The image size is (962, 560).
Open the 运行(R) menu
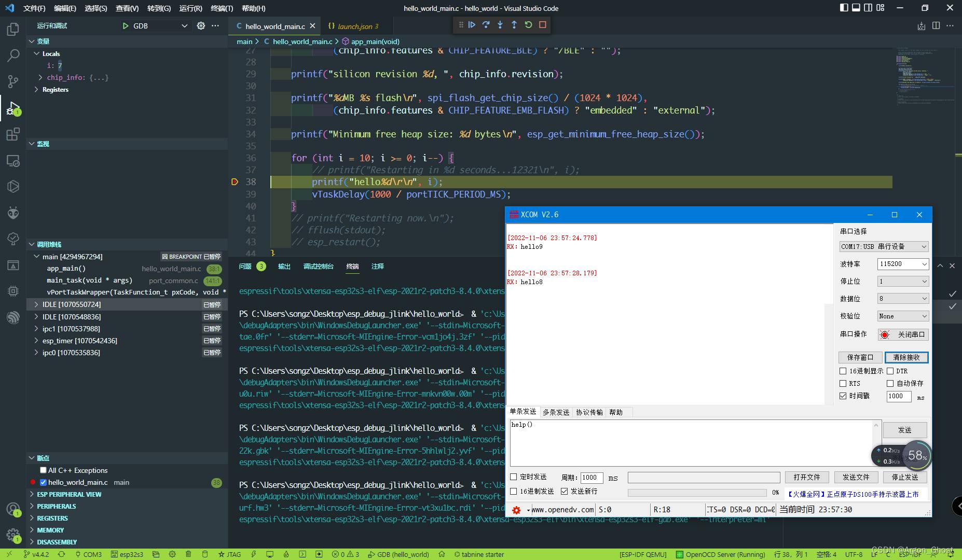[x=190, y=8]
